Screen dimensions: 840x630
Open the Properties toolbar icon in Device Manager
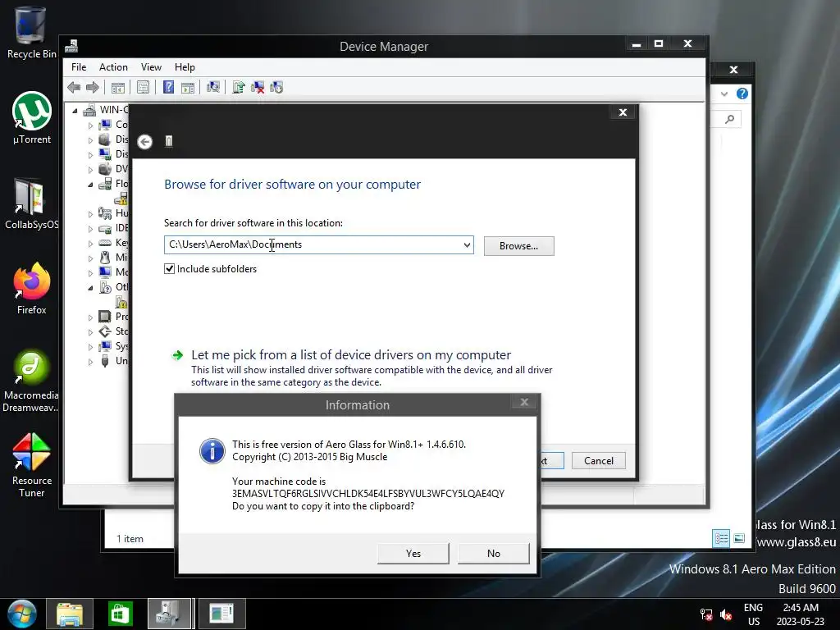143,87
